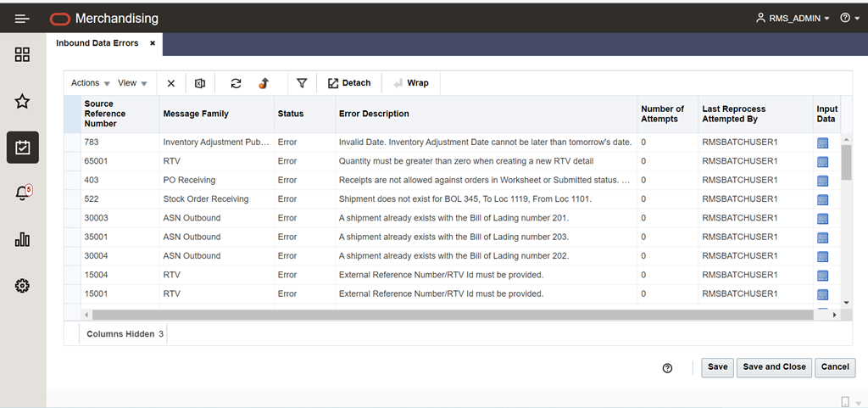Open the hamburger navigation menu
Viewport: 868px width, 408px height.
(x=22, y=19)
